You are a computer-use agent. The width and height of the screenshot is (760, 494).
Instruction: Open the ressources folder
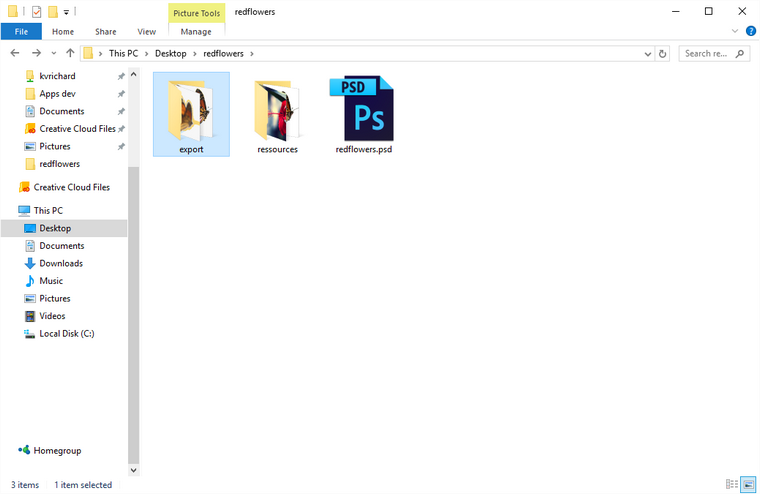tap(277, 114)
